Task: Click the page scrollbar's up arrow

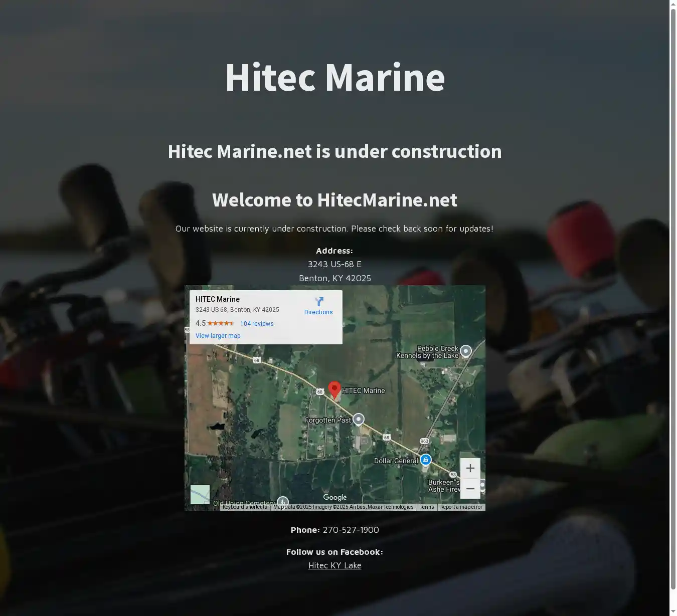Action: (673, 5)
